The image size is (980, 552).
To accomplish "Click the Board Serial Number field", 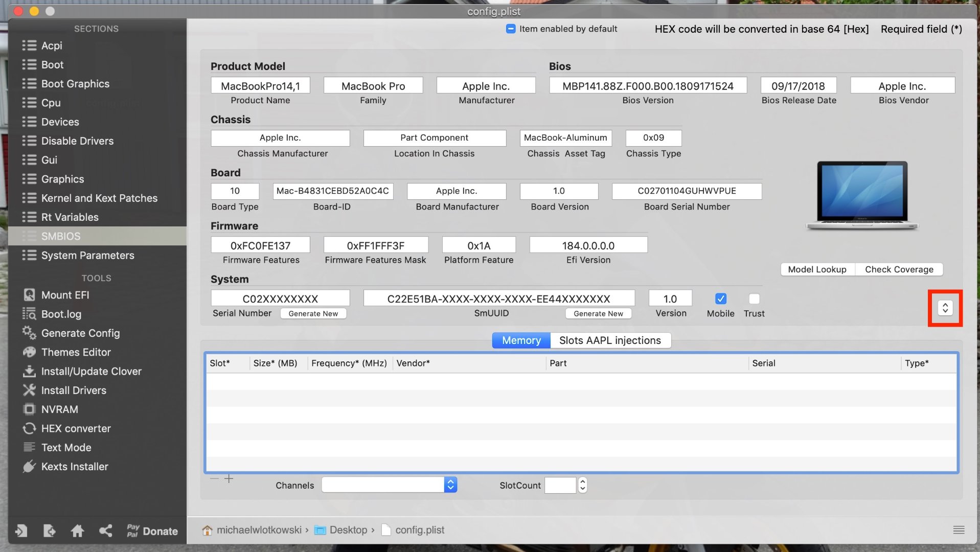I will coord(687,191).
